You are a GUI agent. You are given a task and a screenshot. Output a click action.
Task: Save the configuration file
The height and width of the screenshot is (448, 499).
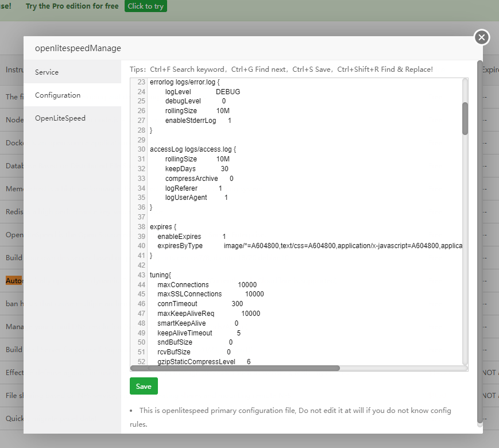(144, 386)
